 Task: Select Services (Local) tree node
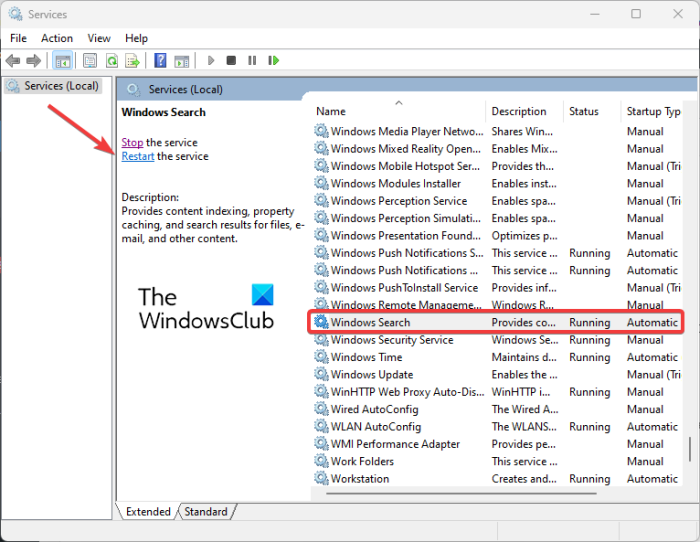54,86
